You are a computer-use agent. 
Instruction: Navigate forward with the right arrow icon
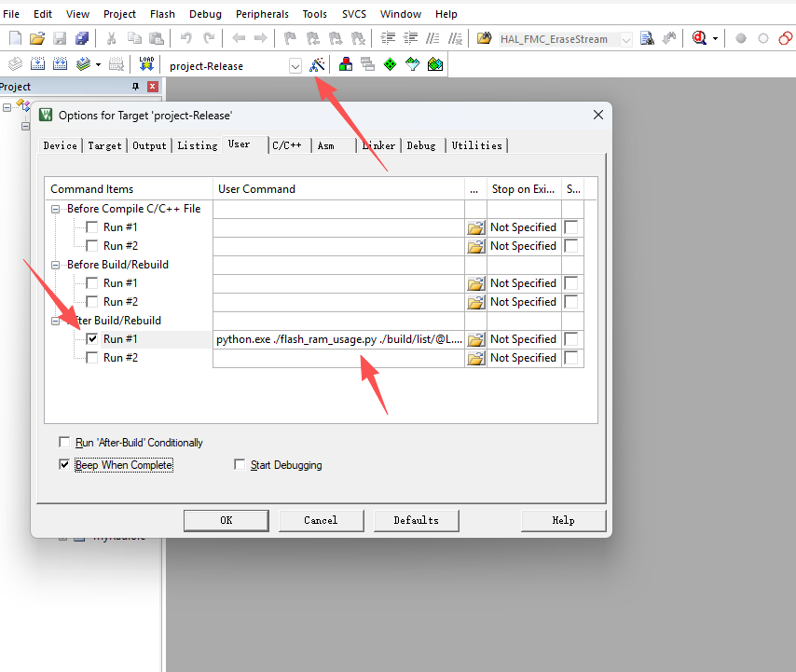[x=260, y=38]
